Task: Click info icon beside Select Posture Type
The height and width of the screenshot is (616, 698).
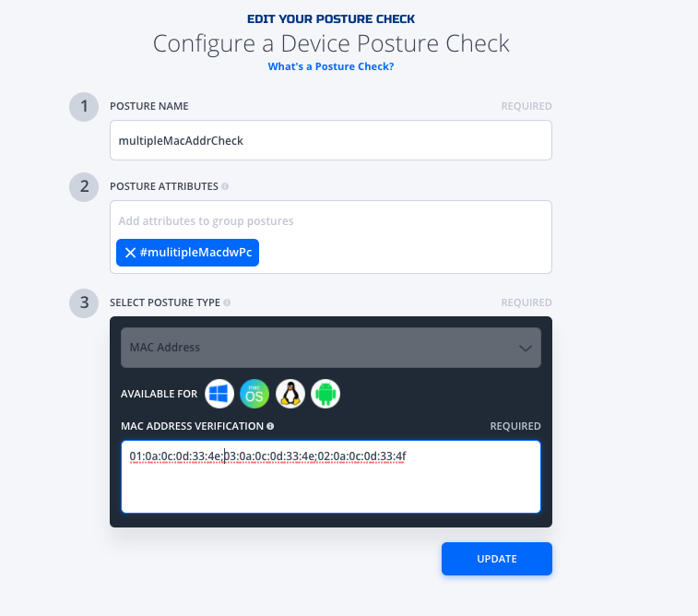Action: pyautogui.click(x=227, y=302)
